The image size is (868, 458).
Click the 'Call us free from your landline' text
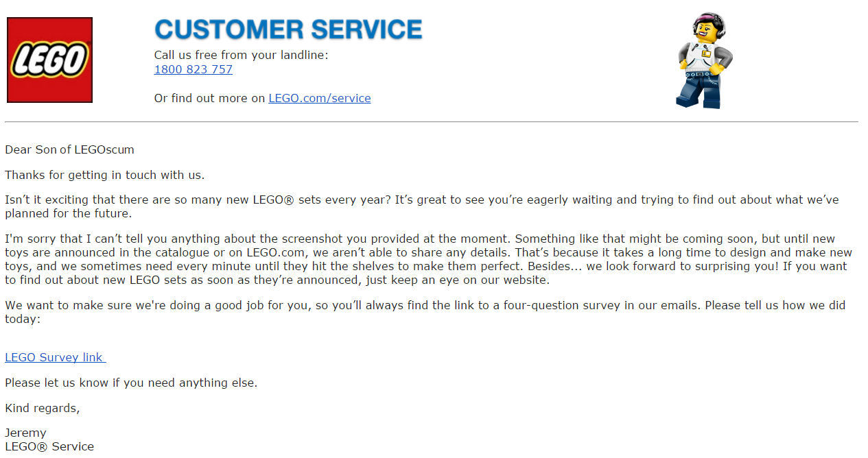click(241, 55)
